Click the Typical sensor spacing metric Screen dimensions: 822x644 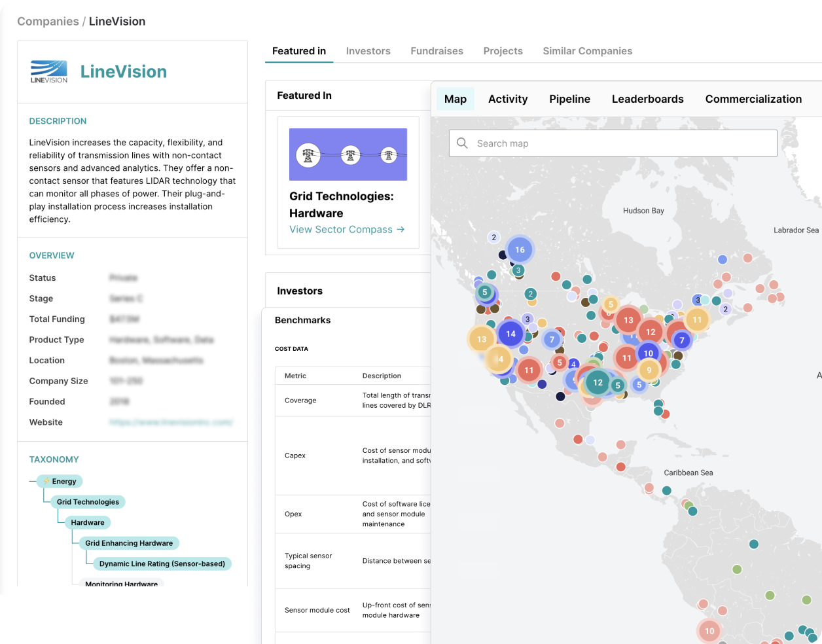click(308, 561)
